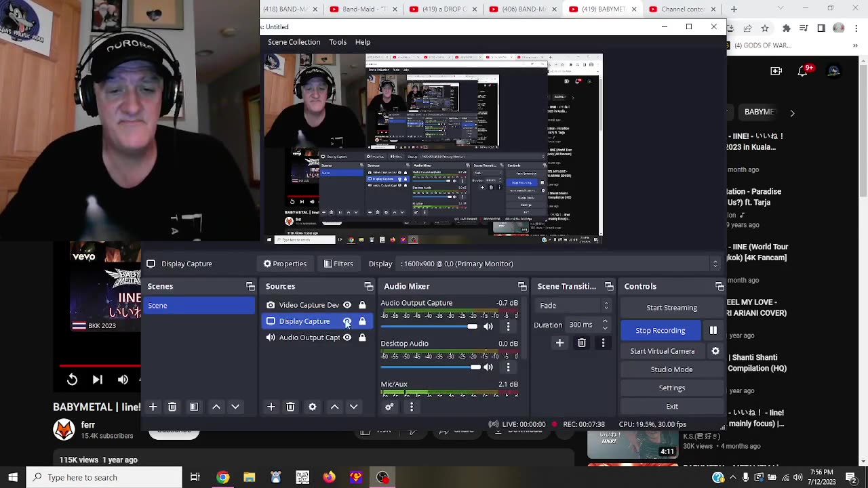This screenshot has height=488, width=868.
Task: Open Desktop Audio three-dot options
Action: pyautogui.click(x=508, y=367)
